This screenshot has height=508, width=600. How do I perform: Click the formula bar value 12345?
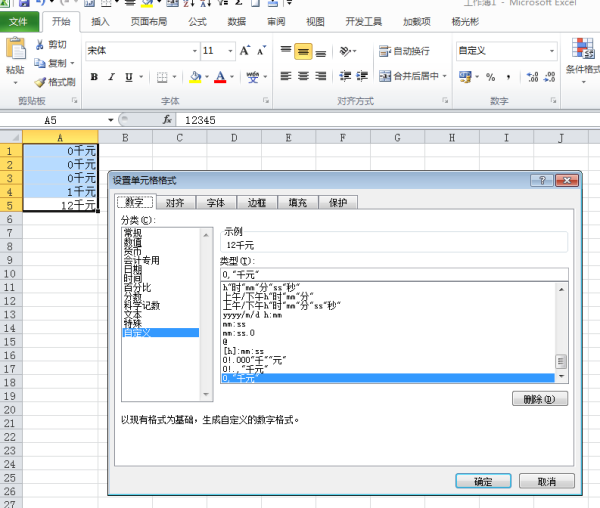tap(200, 120)
